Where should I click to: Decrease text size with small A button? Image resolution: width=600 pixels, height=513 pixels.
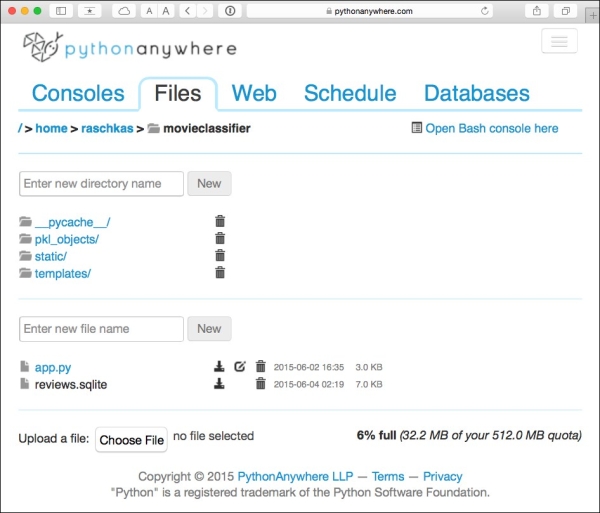point(149,11)
